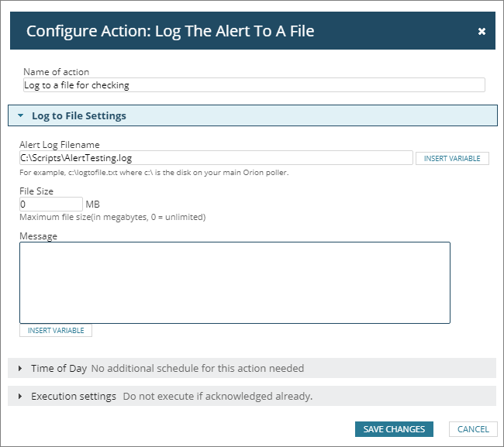The height and width of the screenshot is (447, 504).
Task: Click 'No additional schedule' summary text
Action: coord(197,369)
